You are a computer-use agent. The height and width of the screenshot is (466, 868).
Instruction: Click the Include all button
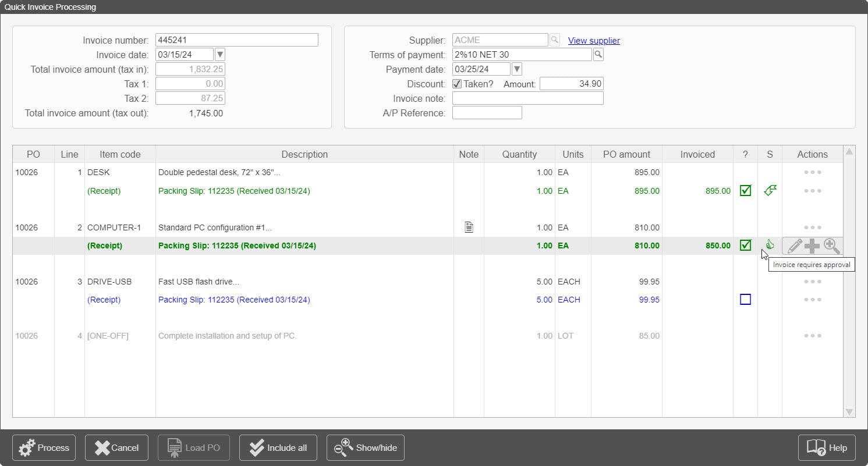click(x=278, y=447)
